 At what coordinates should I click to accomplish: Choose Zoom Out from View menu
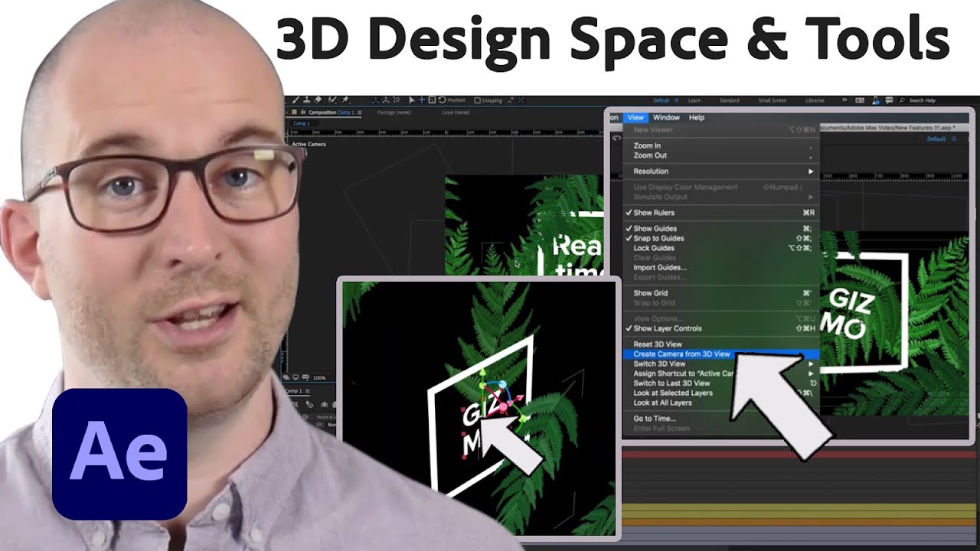721,155
